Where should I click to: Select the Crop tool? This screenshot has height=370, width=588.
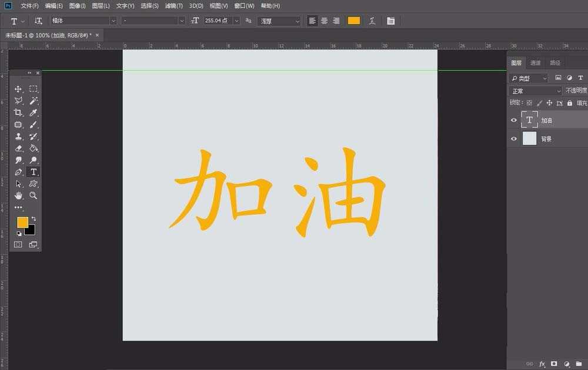click(x=18, y=113)
